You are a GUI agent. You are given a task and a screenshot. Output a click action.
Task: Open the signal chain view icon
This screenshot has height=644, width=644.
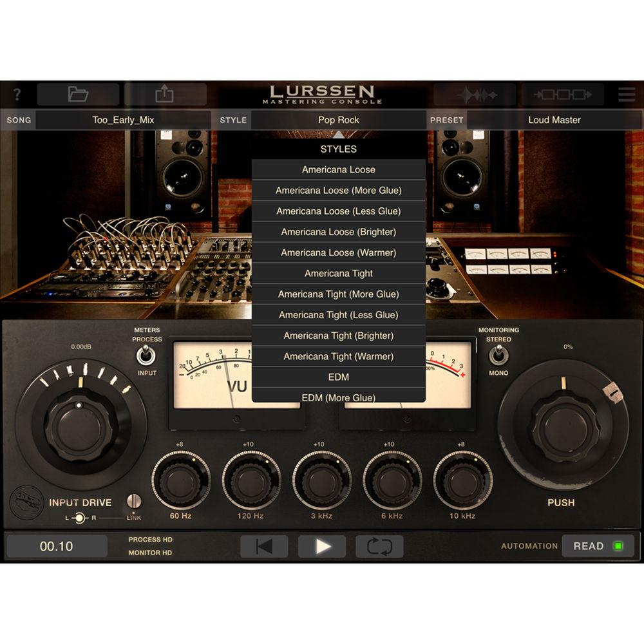point(562,95)
